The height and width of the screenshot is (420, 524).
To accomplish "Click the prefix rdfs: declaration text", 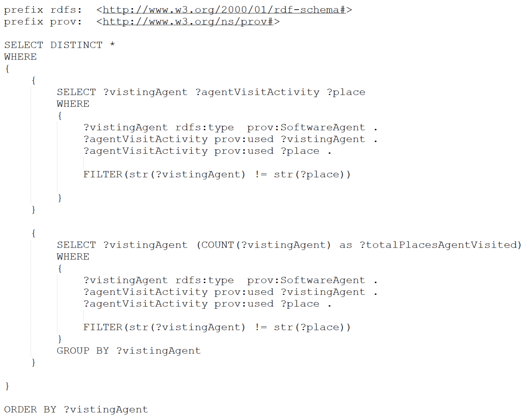I will click(43, 10).
